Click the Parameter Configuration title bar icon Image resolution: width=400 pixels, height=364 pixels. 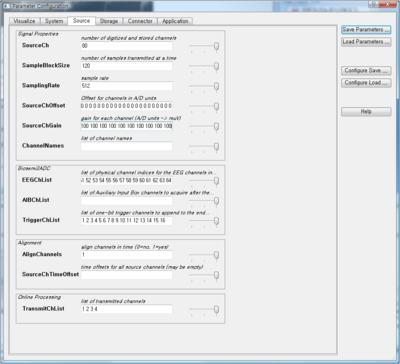tap(7, 6)
